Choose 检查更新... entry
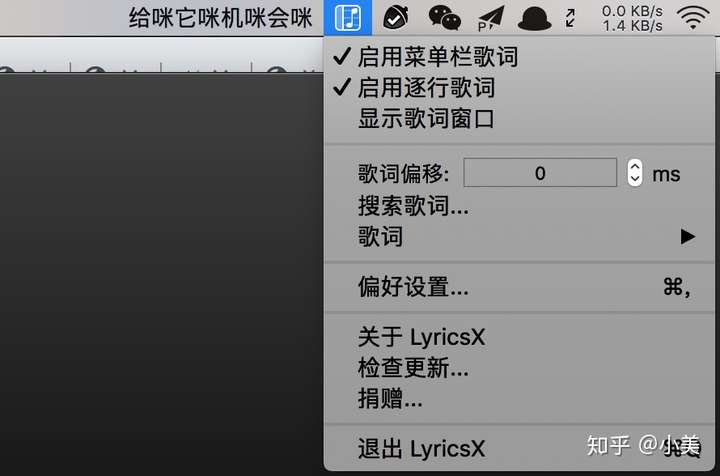The image size is (720, 476). [x=519, y=368]
